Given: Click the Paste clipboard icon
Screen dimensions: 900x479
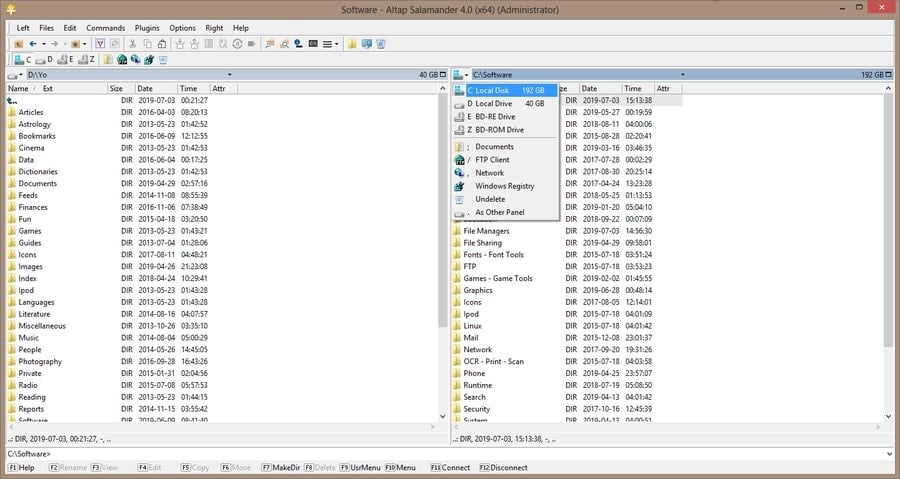Looking at the screenshot, I should 162,44.
